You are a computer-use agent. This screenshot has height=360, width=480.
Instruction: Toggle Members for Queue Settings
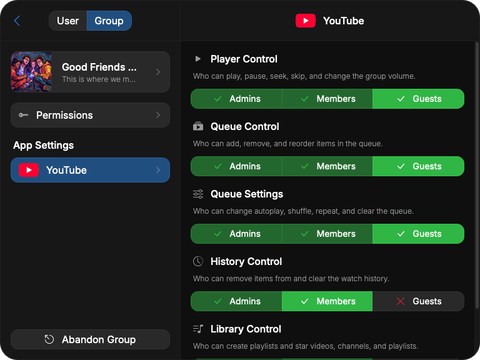[327, 234]
